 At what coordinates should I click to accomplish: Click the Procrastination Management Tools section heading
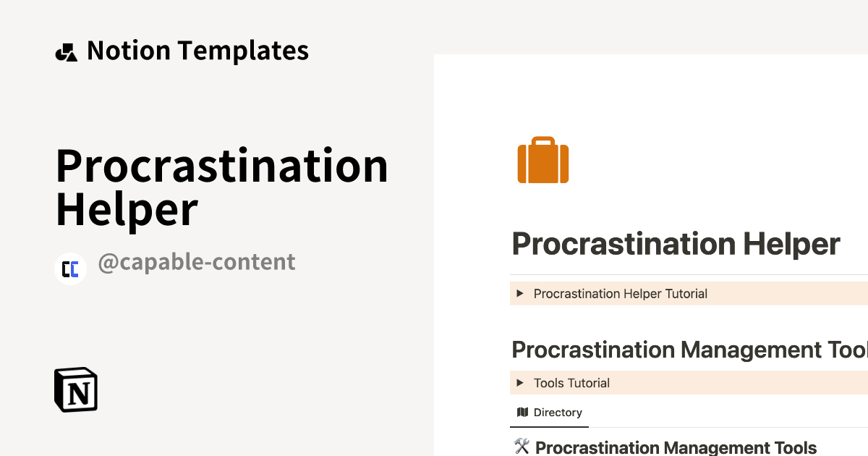click(x=687, y=350)
